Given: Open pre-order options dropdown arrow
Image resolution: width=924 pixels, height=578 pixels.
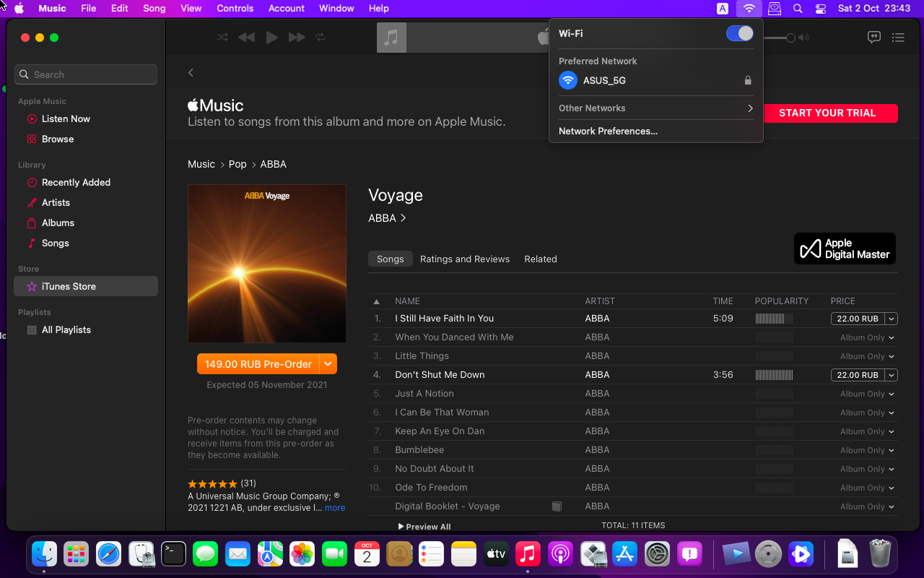Looking at the screenshot, I should click(328, 364).
